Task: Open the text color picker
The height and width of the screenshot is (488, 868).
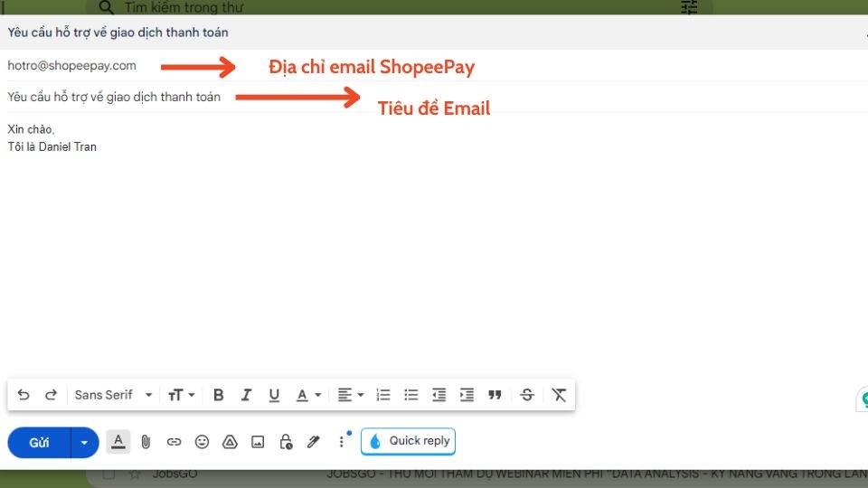Action: (308, 395)
